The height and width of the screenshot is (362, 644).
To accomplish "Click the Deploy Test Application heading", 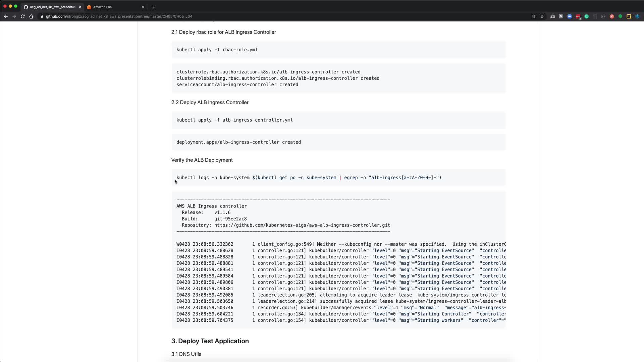I will 210,341.
